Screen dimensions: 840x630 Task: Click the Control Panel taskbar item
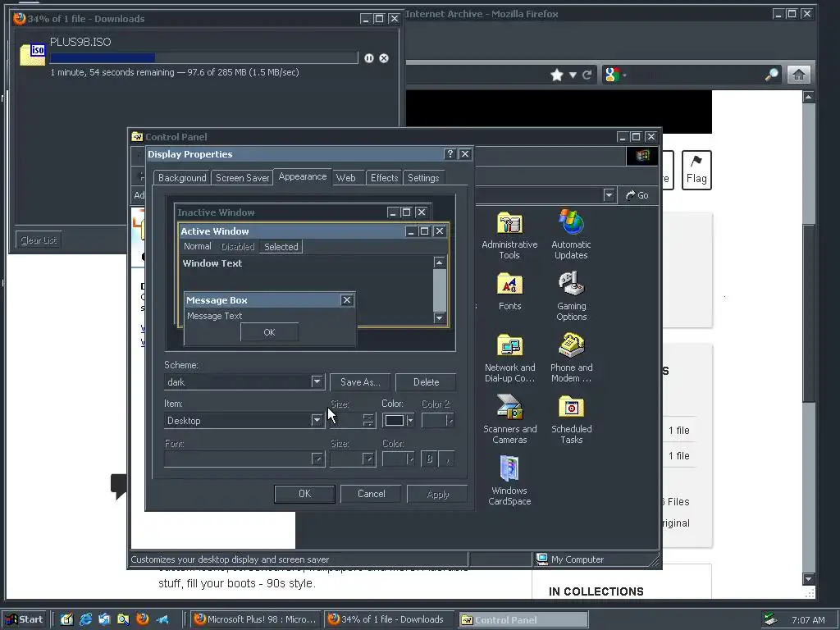[523, 620]
